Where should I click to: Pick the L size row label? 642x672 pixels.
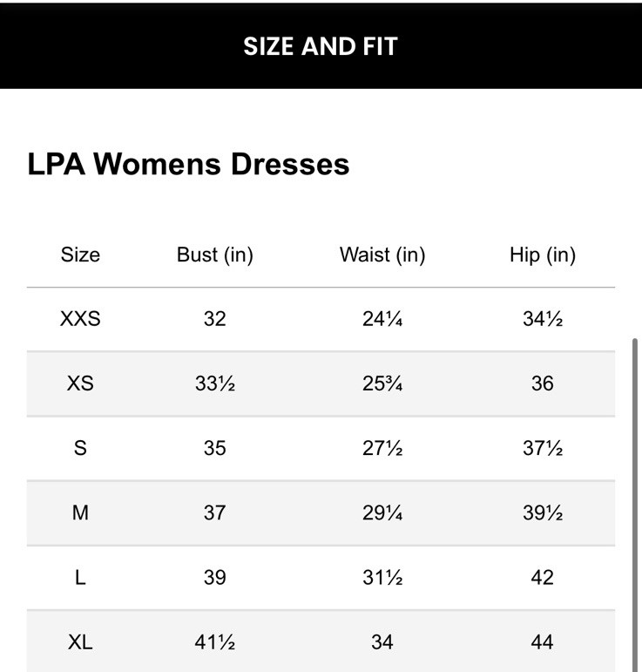(x=80, y=577)
